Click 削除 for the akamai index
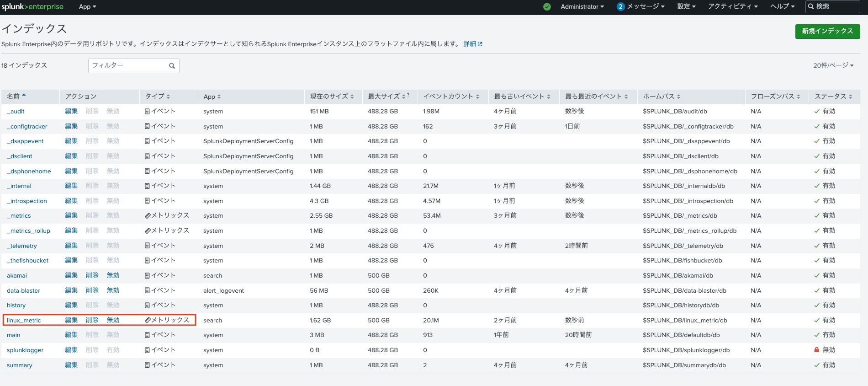 coord(92,275)
